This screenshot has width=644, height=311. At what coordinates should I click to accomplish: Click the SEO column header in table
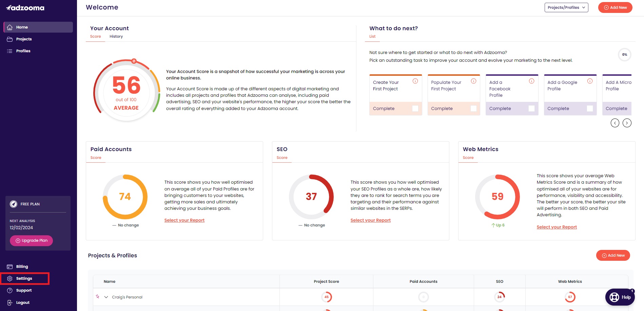500,281
